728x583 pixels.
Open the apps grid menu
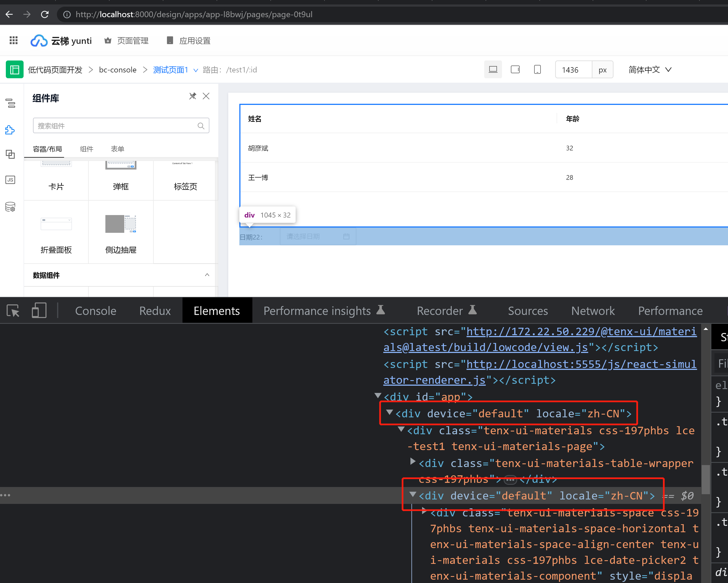[14, 41]
